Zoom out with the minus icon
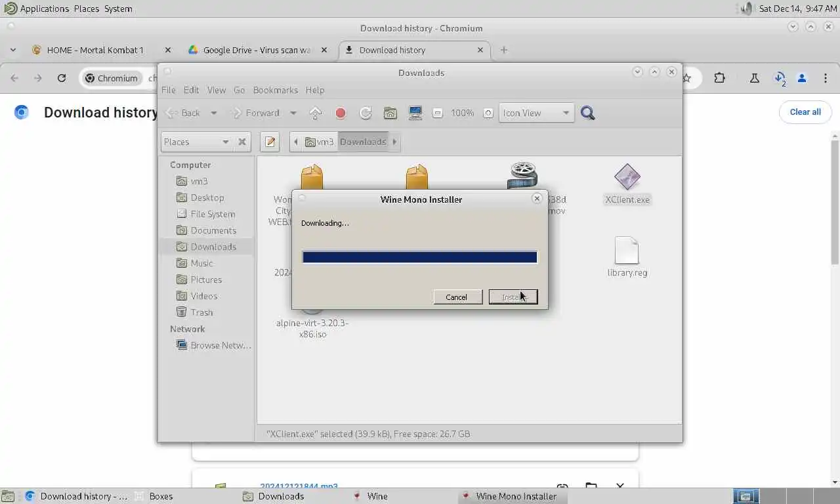The image size is (840, 504). pyautogui.click(x=437, y=113)
